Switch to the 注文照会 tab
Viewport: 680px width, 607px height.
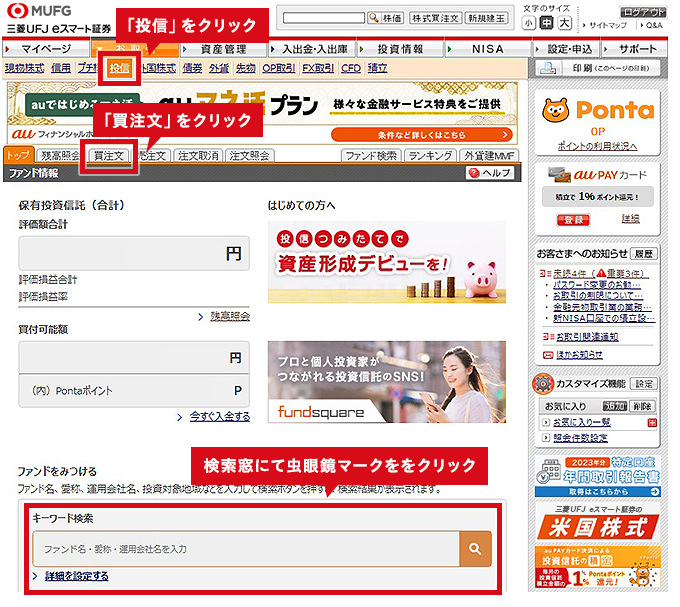tap(249, 155)
